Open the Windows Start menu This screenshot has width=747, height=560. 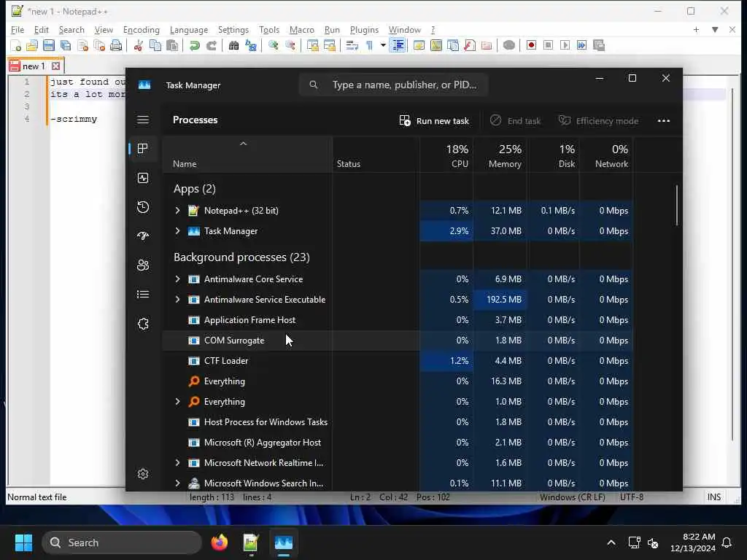pyautogui.click(x=23, y=542)
